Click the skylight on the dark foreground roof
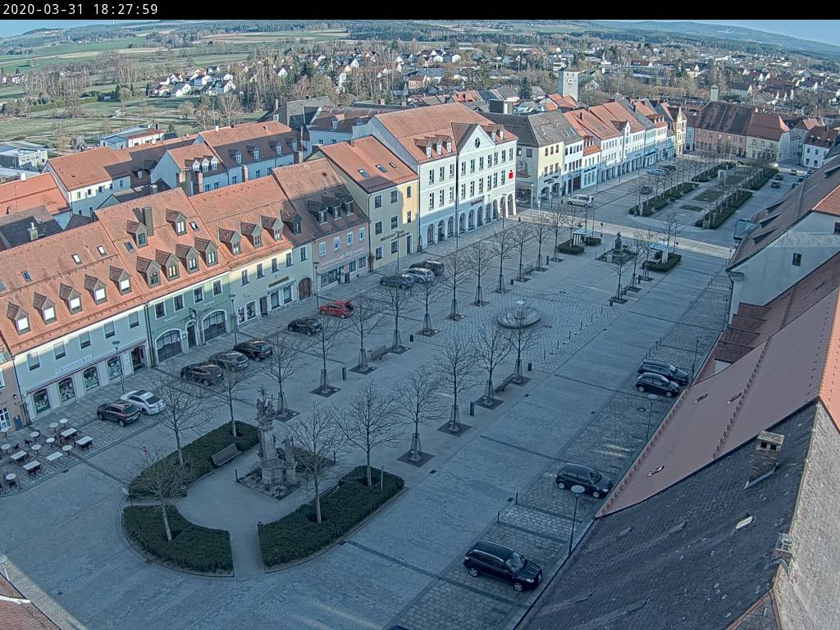 [744, 521]
